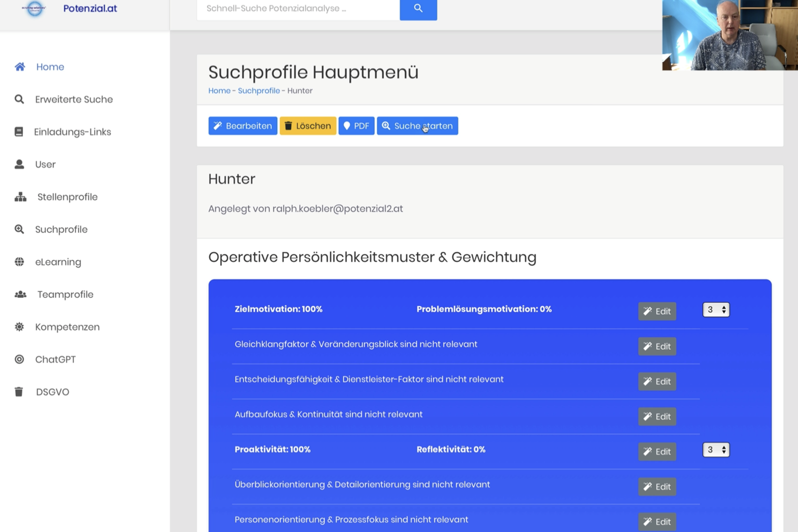This screenshot has width=798, height=532.
Task: Edit Aufbaufokus & Kontinuität row
Action: click(x=657, y=417)
